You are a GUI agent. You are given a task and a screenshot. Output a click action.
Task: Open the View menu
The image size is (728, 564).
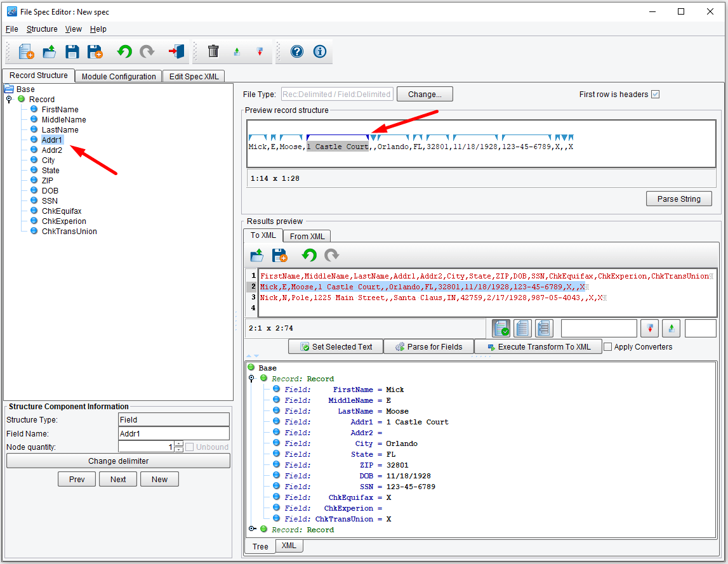click(74, 29)
